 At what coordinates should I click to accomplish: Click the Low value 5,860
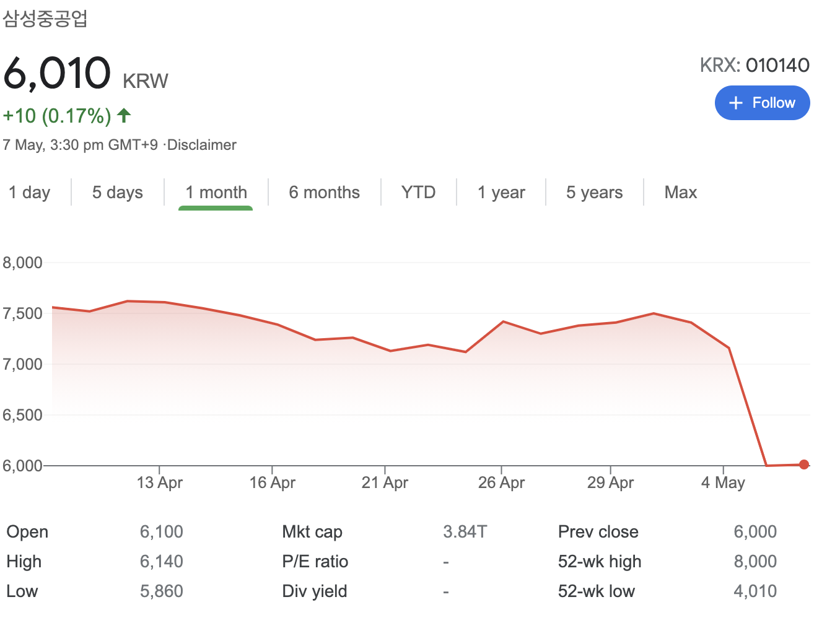tap(162, 591)
